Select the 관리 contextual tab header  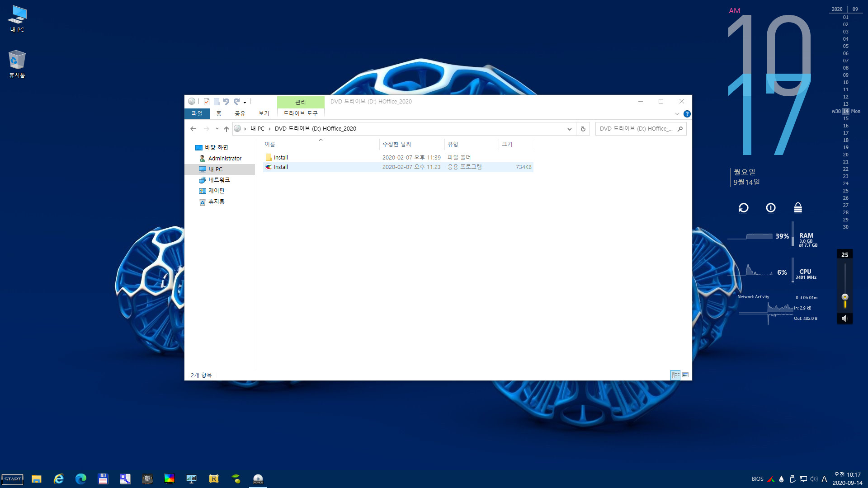click(301, 102)
